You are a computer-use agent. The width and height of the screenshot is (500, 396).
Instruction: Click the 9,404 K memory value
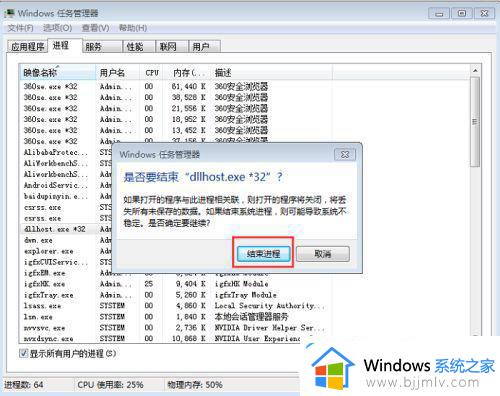tap(191, 284)
